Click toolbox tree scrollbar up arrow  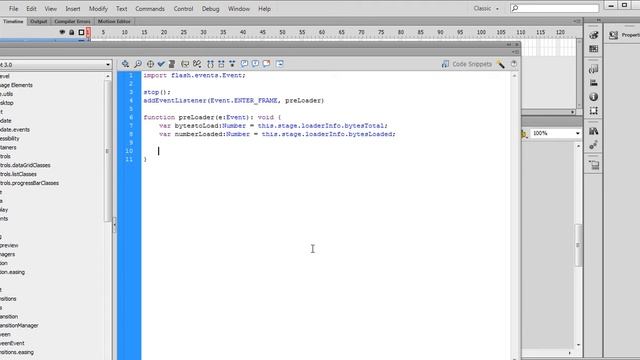point(108,76)
